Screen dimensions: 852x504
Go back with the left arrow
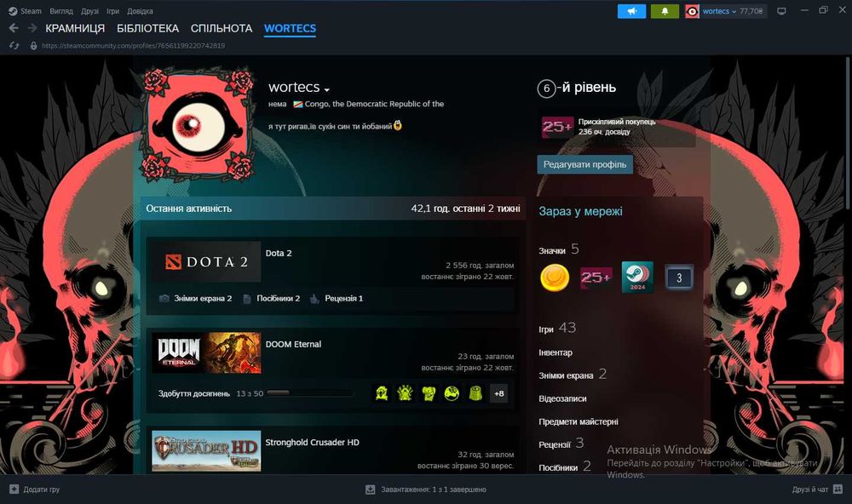point(14,28)
